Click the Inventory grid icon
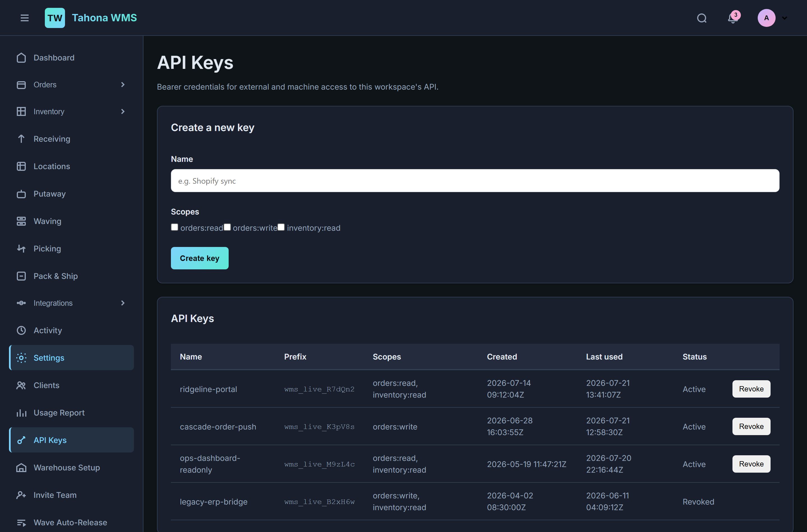807x532 pixels. pyautogui.click(x=21, y=111)
